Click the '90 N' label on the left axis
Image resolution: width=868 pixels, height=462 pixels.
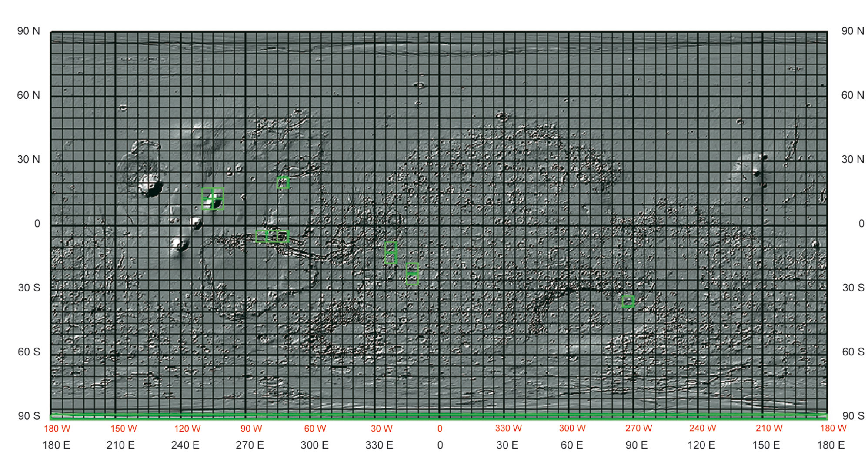click(28, 31)
